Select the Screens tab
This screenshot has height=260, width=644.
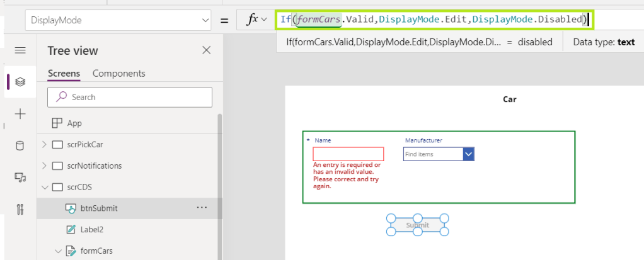point(64,74)
